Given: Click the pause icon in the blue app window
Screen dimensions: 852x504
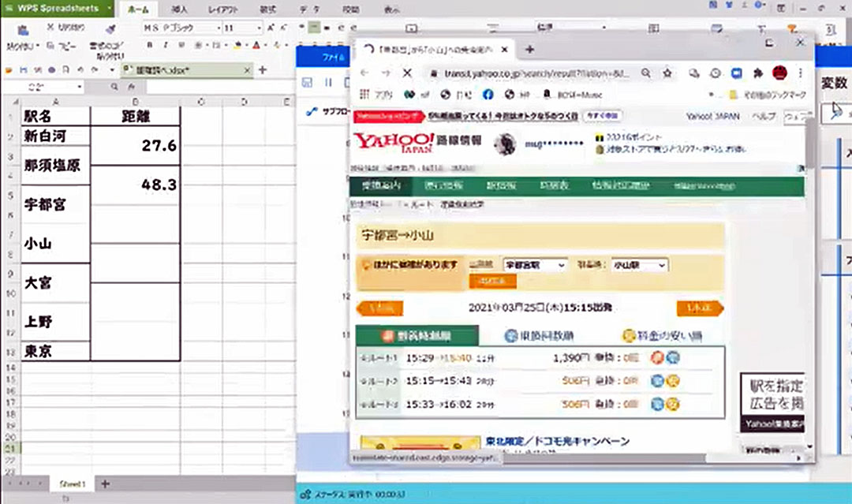Looking at the screenshot, I should (328, 83).
